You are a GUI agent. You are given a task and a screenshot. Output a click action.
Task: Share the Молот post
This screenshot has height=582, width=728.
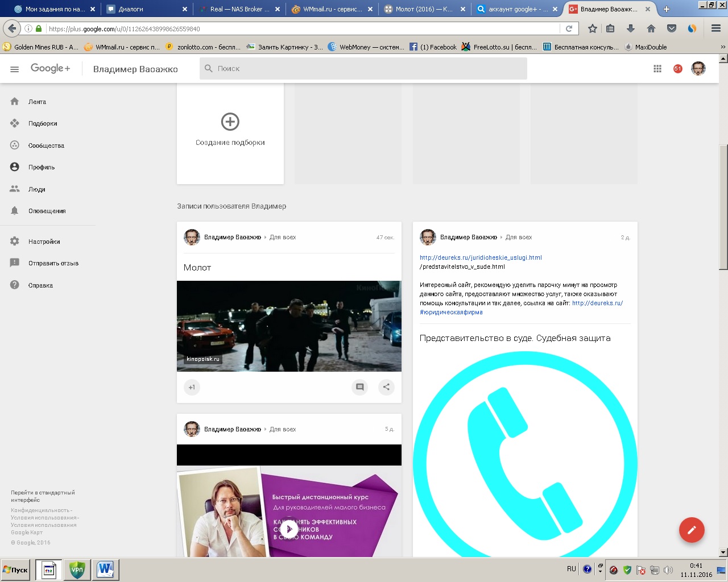tap(386, 387)
